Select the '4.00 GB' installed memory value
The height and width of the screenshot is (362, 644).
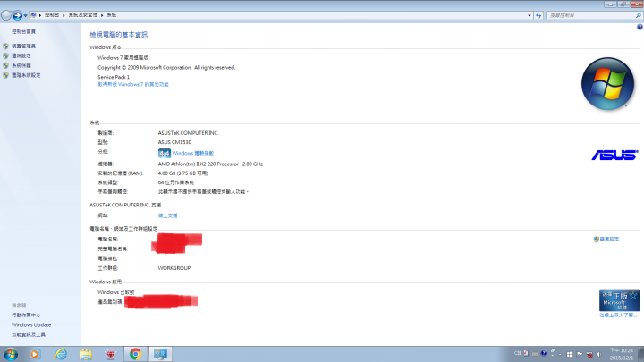coord(166,173)
